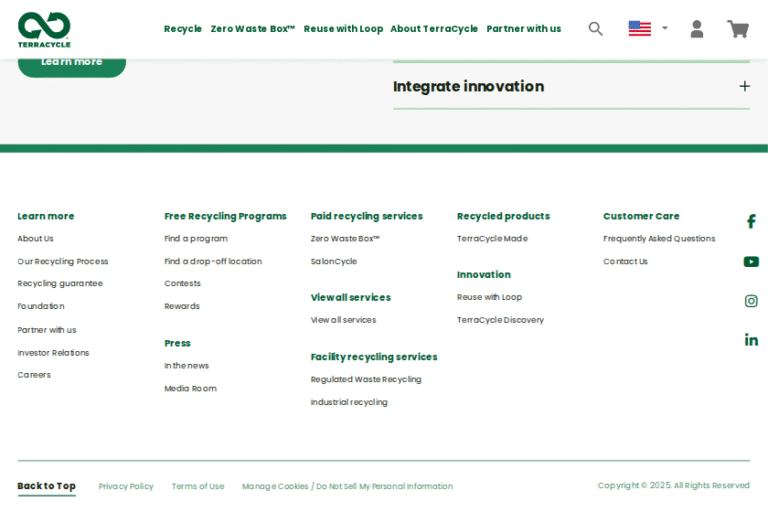This screenshot has width=768, height=512.
Task: Select Reuse with Loop in navigation bar
Action: 343,29
